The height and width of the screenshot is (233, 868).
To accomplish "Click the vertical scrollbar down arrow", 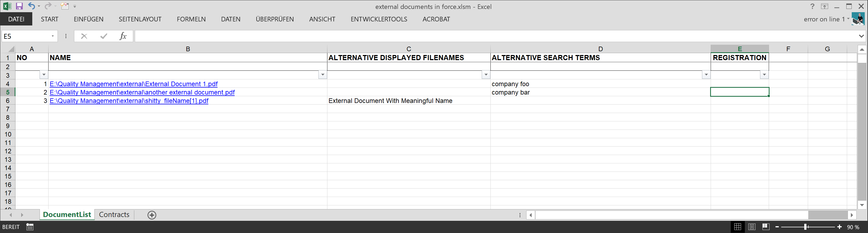I will (x=862, y=205).
